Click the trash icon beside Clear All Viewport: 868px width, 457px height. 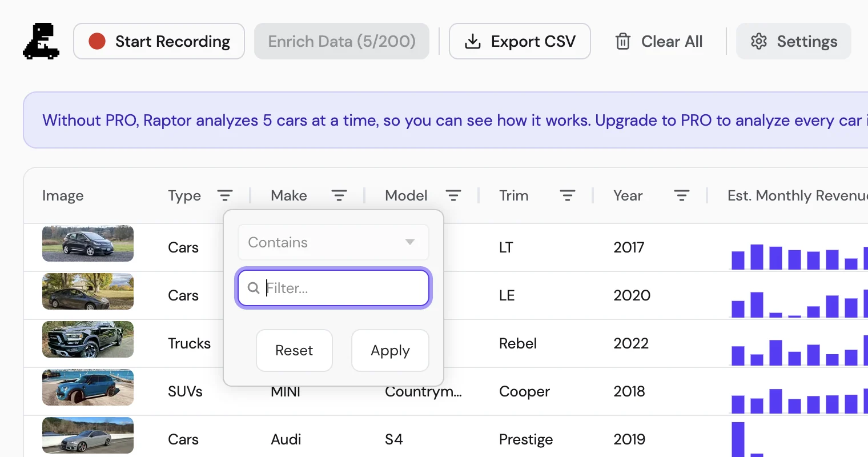point(623,42)
